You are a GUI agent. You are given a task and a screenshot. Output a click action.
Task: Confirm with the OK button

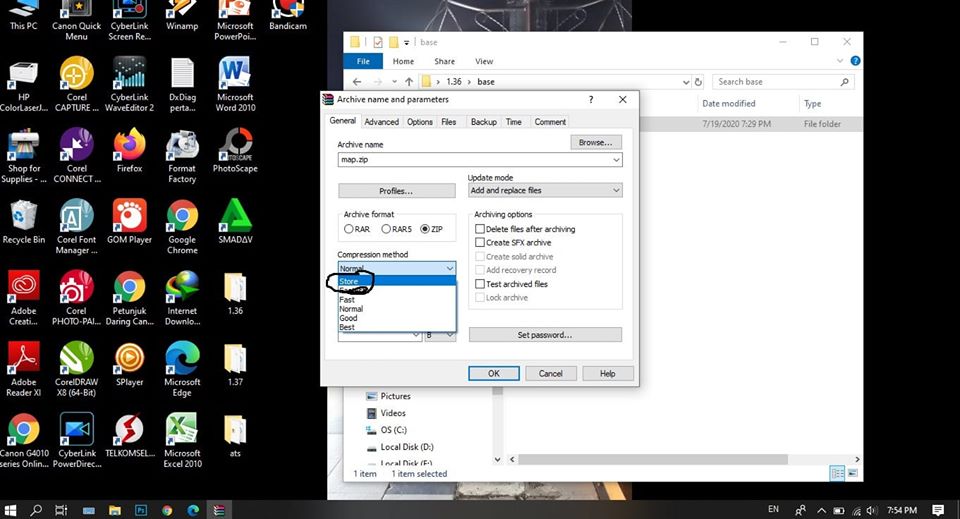(493, 373)
